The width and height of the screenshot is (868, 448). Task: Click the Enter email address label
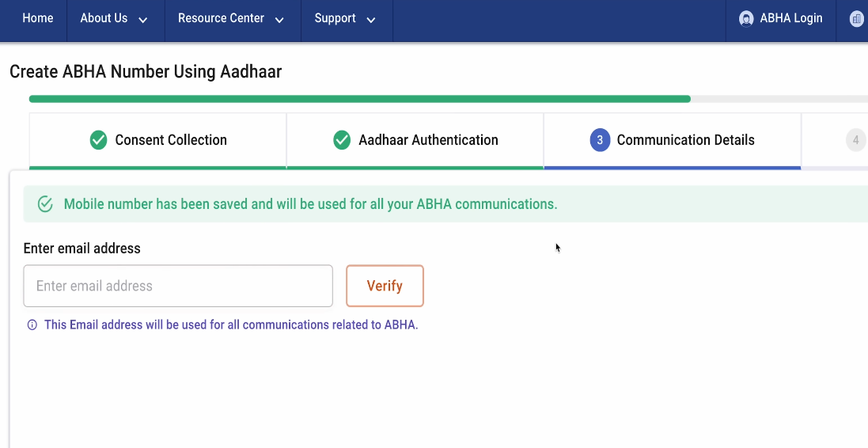(x=82, y=249)
